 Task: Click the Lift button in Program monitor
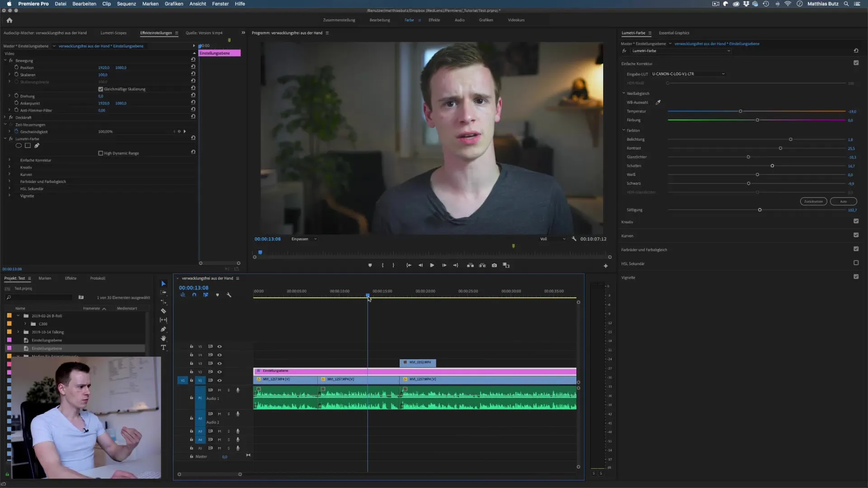click(471, 265)
